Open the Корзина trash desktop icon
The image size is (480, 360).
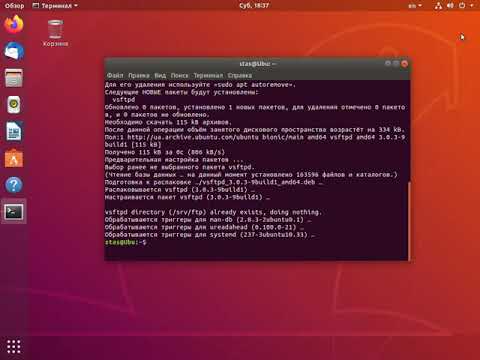55,33
